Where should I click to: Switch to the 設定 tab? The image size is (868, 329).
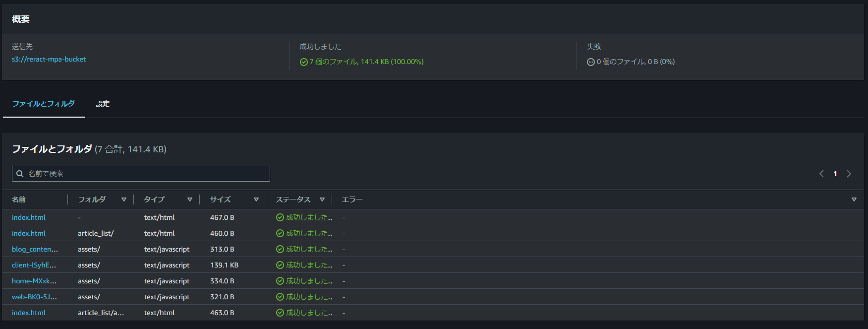pos(102,104)
